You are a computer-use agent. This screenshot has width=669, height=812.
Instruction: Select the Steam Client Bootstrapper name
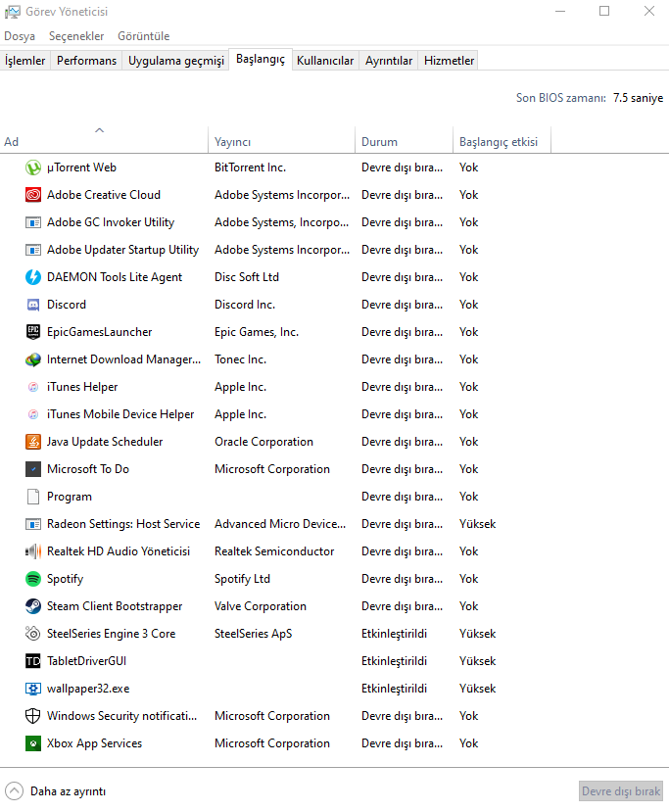click(x=115, y=606)
